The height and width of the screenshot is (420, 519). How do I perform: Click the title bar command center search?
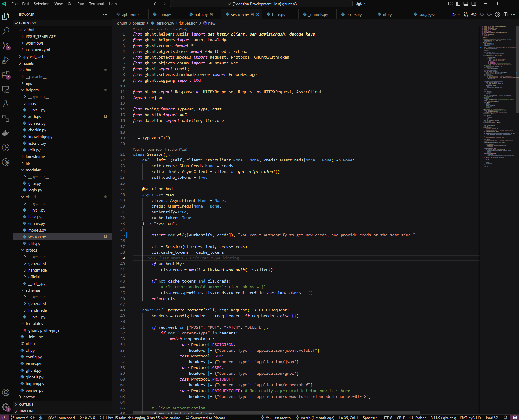point(261,4)
